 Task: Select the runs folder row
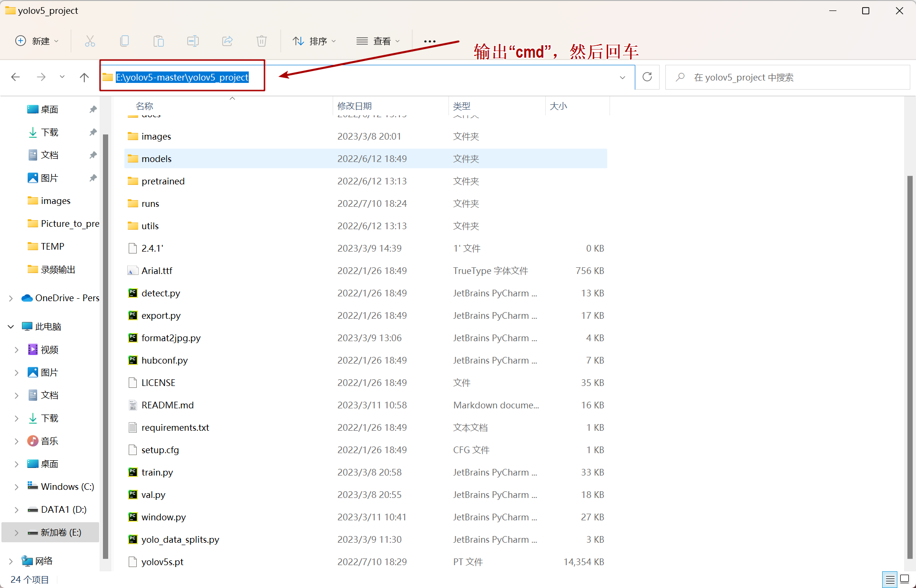[x=366, y=203]
